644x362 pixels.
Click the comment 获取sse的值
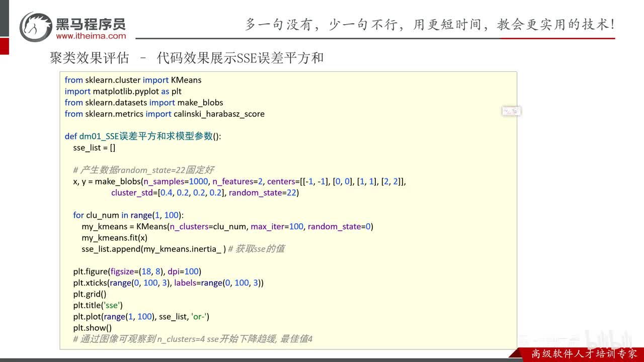coord(256,249)
